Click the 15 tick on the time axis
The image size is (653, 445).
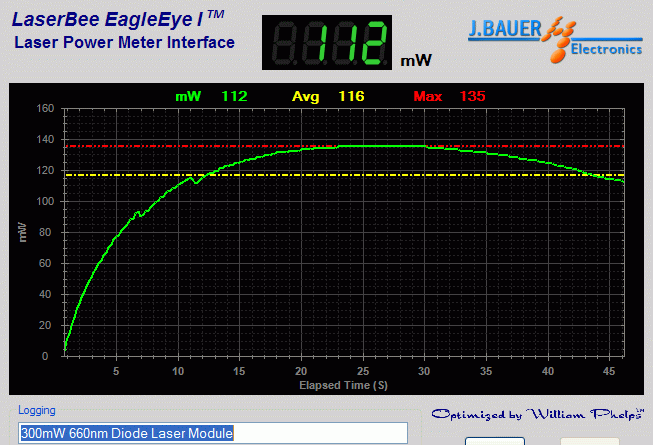239,371
